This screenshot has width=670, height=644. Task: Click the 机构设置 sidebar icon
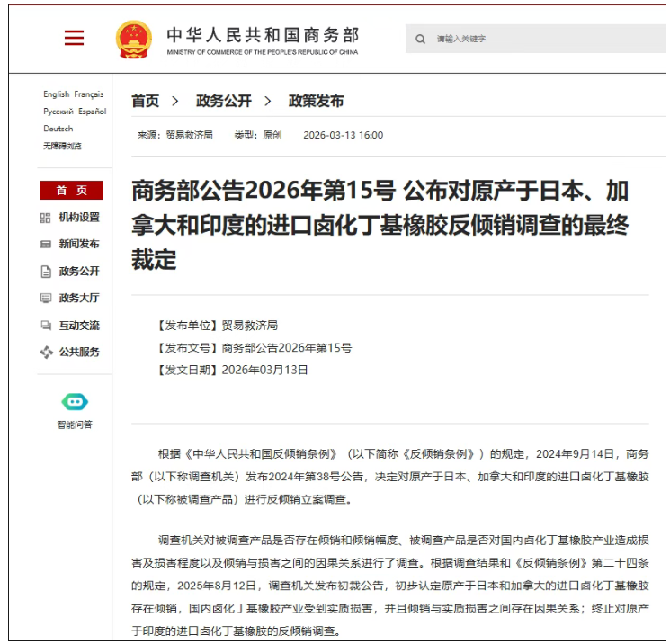pyautogui.click(x=46, y=218)
